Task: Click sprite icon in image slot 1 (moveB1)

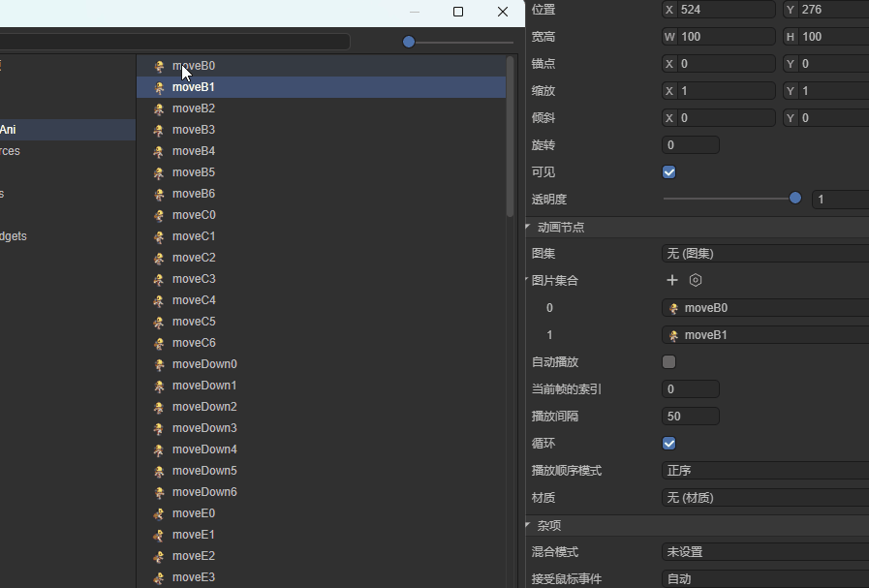Action: [x=674, y=335]
